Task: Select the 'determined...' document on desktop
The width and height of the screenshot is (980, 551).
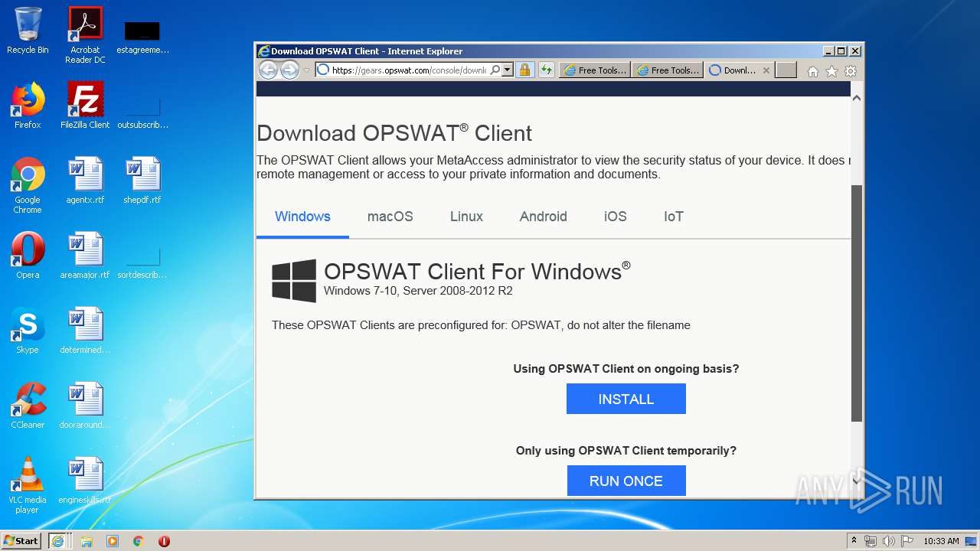Action: tap(85, 331)
